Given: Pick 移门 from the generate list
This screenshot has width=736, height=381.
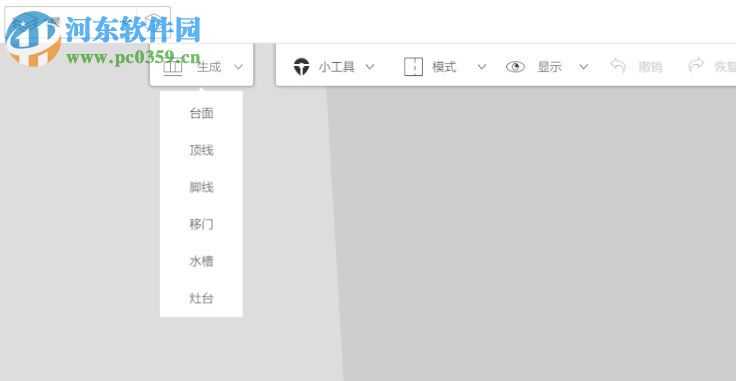Looking at the screenshot, I should (x=201, y=224).
